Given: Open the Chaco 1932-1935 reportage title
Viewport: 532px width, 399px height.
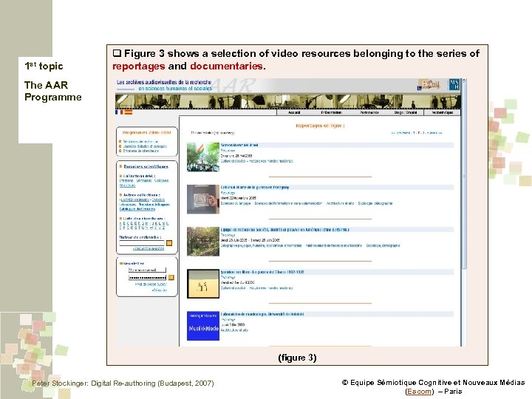Looking at the screenshot, I should tap(262, 272).
